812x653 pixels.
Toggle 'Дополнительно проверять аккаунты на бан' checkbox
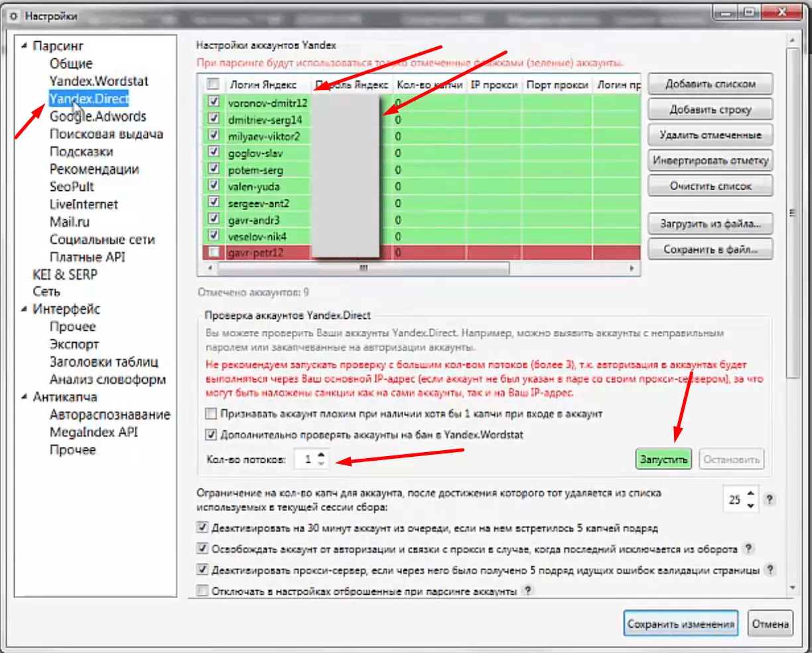pos(210,435)
